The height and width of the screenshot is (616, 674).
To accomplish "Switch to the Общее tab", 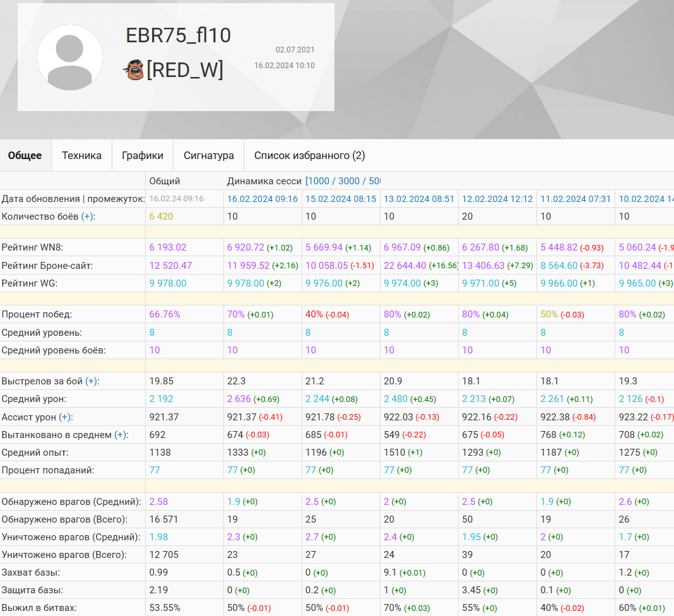I will [25, 155].
